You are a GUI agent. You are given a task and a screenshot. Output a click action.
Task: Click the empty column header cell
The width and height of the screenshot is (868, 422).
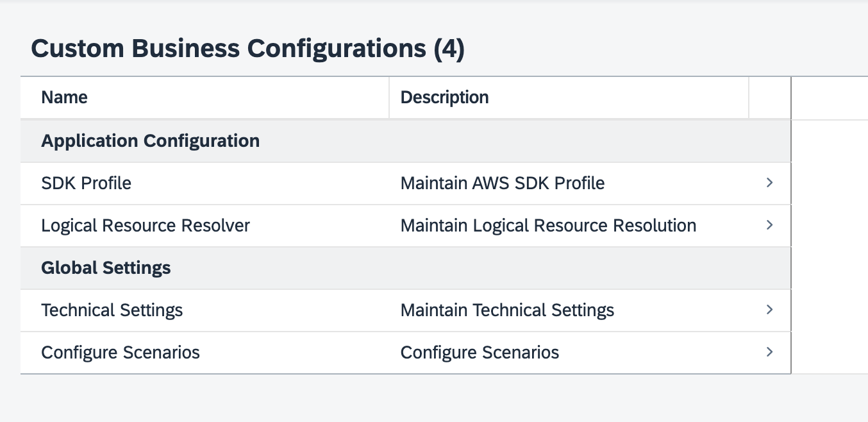point(769,97)
